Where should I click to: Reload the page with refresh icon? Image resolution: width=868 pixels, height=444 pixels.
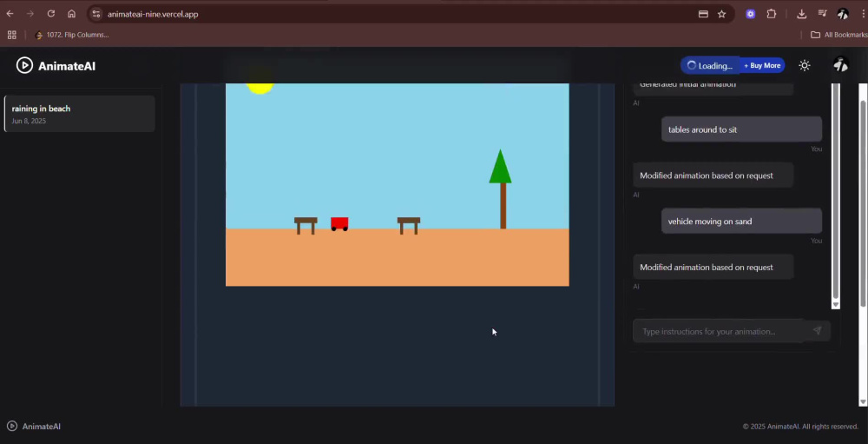point(51,14)
